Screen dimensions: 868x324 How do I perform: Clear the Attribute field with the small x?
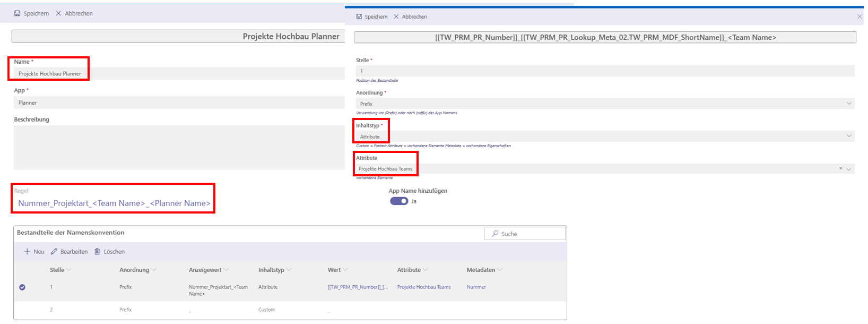click(840, 168)
